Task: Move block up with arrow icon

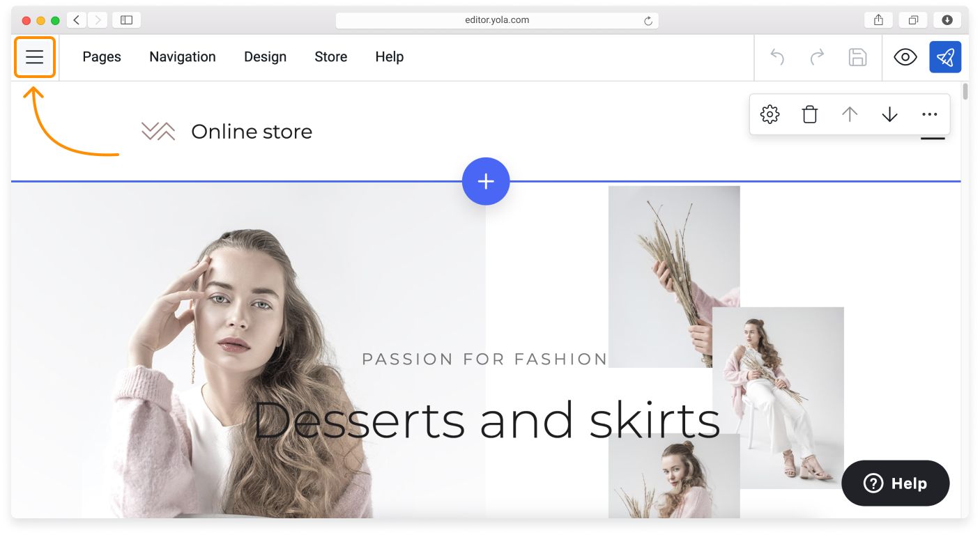Action: (849, 114)
